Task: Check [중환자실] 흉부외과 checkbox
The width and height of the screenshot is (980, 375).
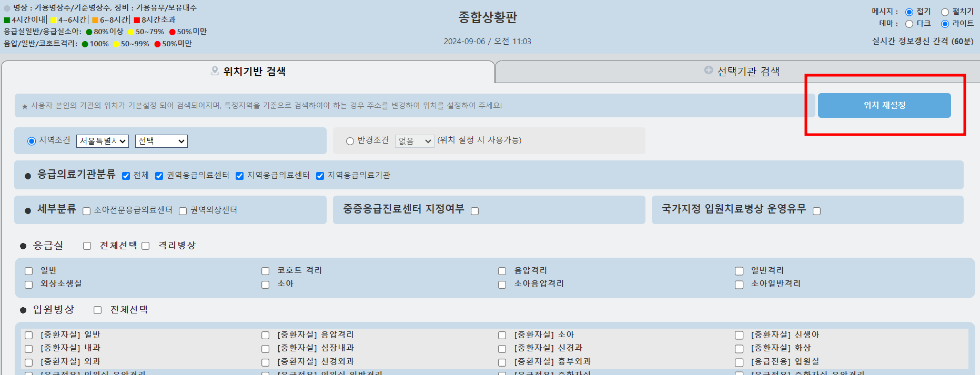Action: click(502, 362)
